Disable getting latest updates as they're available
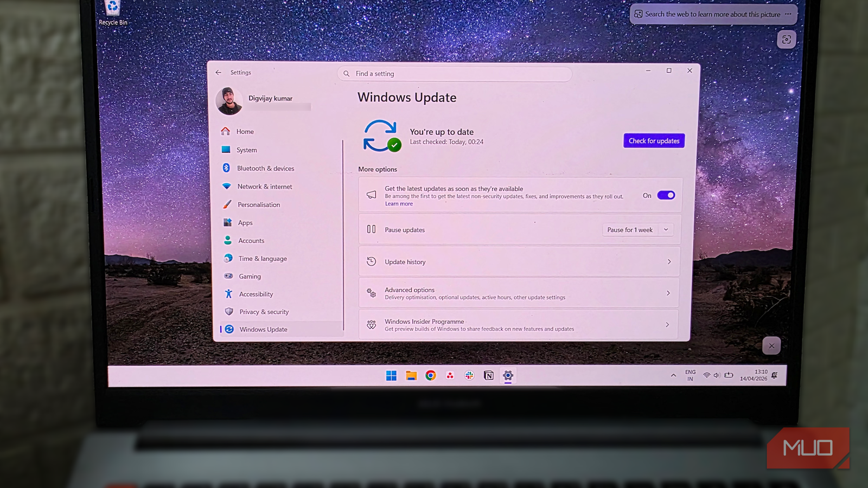This screenshot has height=488, width=868. 666,195
